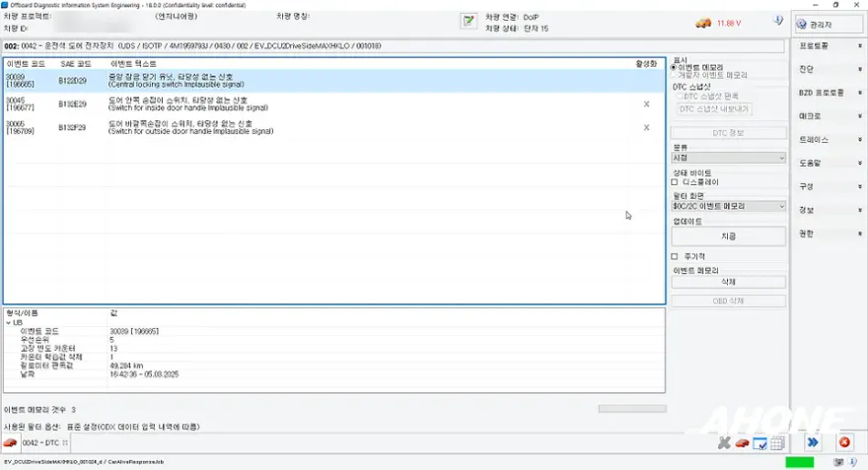Click the window with checkmark icon
This screenshot has height=470, width=868.
[760, 443]
